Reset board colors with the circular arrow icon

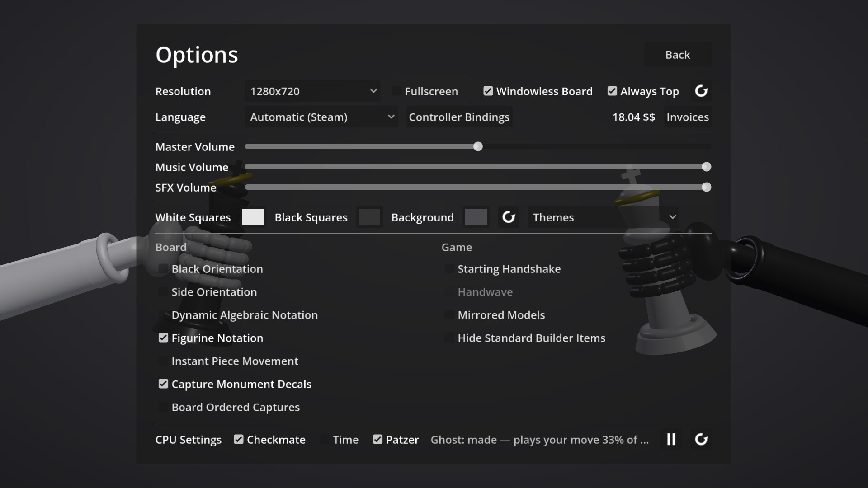[509, 217]
